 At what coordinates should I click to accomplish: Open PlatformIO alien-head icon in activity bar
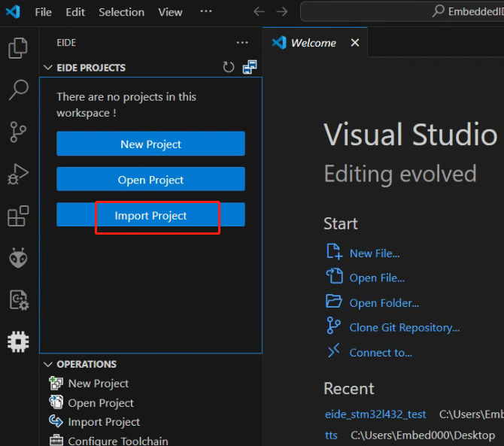18,258
